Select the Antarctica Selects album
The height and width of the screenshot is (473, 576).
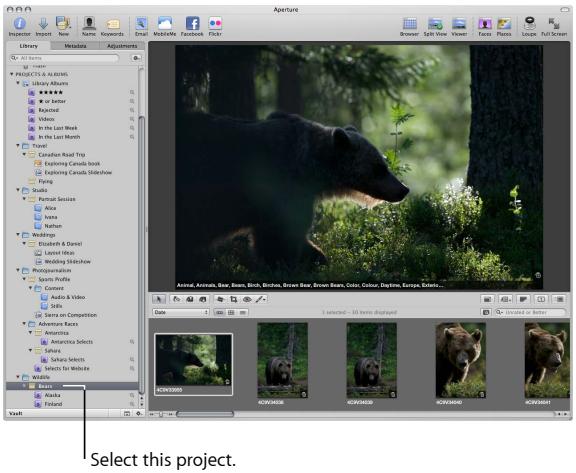(72, 342)
